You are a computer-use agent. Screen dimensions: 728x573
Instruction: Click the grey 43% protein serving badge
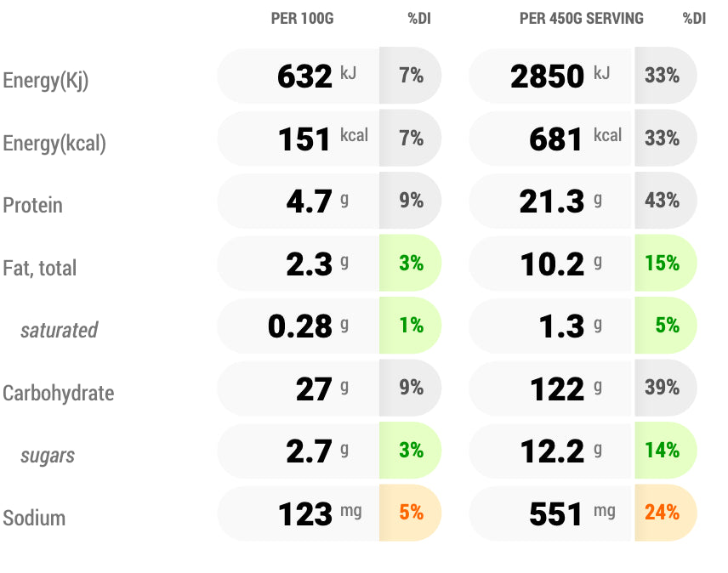click(663, 201)
